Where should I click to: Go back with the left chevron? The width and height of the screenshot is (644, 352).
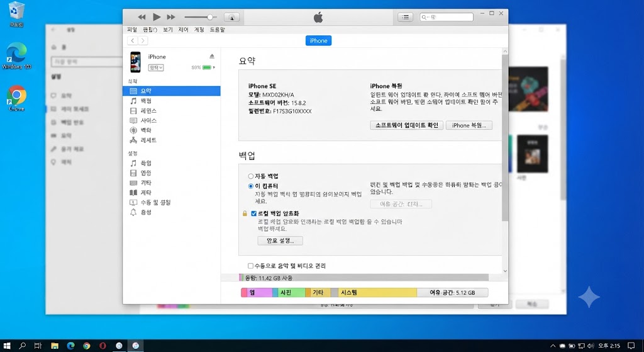[132, 40]
